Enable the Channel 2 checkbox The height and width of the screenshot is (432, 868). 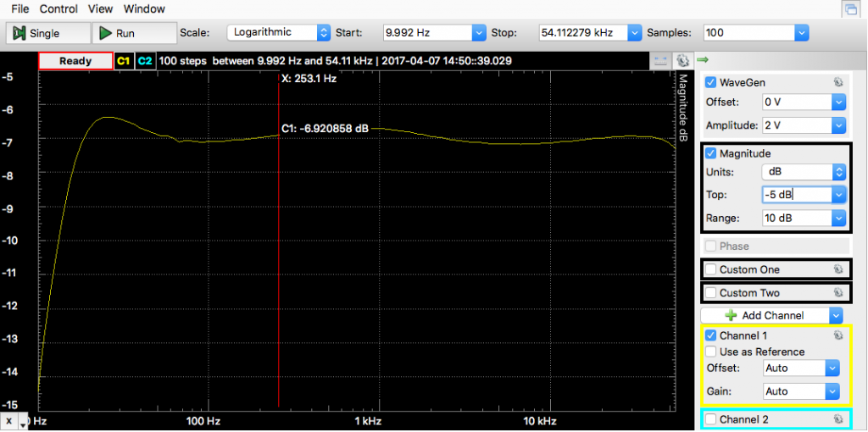(711, 419)
